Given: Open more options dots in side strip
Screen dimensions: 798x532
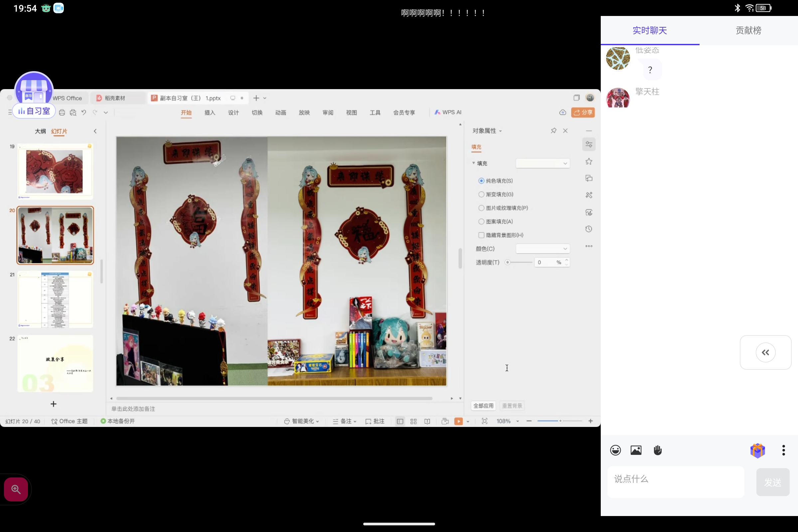Looking at the screenshot, I should click(x=588, y=246).
